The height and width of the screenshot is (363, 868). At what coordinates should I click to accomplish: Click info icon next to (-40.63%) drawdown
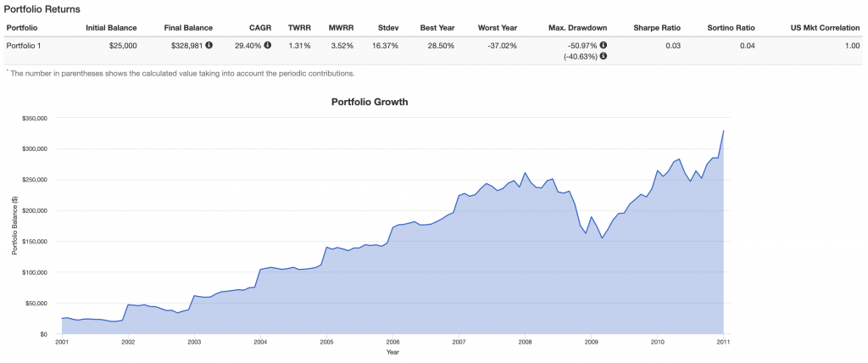pos(603,56)
